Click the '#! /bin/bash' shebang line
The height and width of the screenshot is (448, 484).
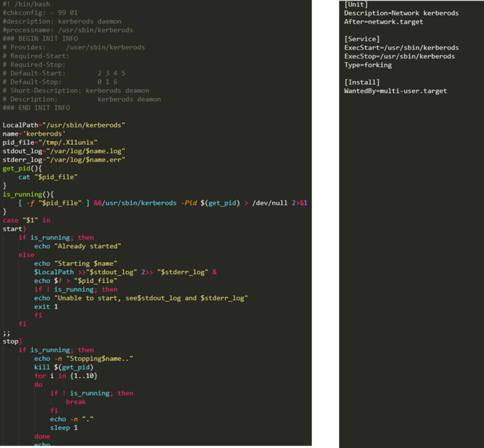pos(26,4)
